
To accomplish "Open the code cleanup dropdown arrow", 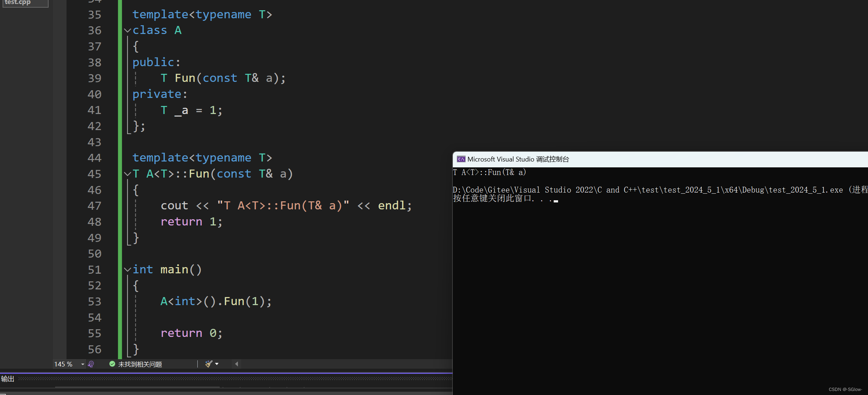I will pyautogui.click(x=217, y=364).
